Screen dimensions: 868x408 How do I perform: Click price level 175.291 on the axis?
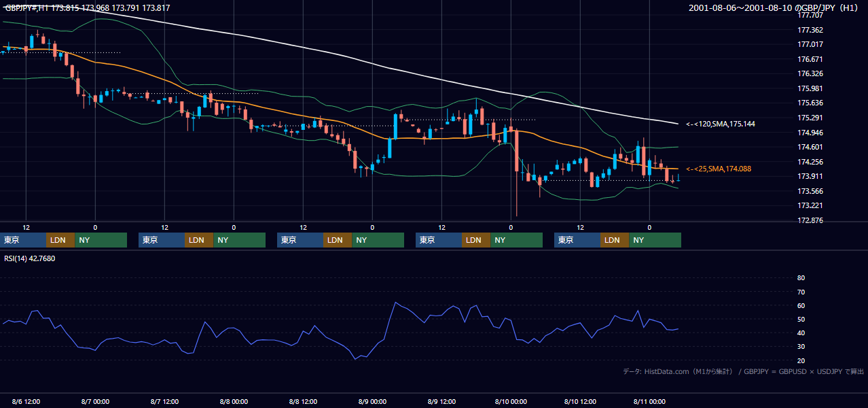[x=810, y=118]
